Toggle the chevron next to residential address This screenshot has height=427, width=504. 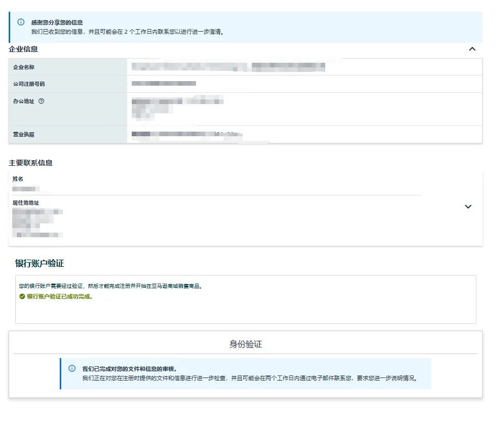point(468,207)
